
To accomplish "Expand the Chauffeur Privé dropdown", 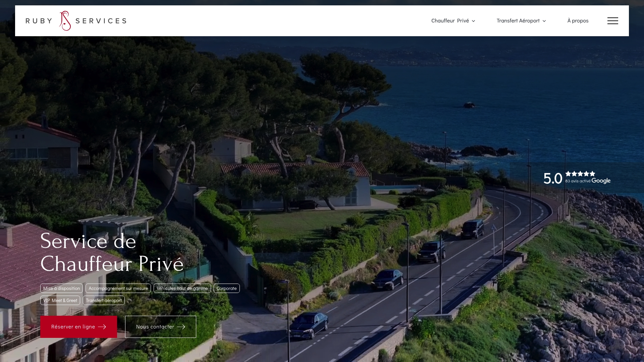I will [x=453, y=21].
